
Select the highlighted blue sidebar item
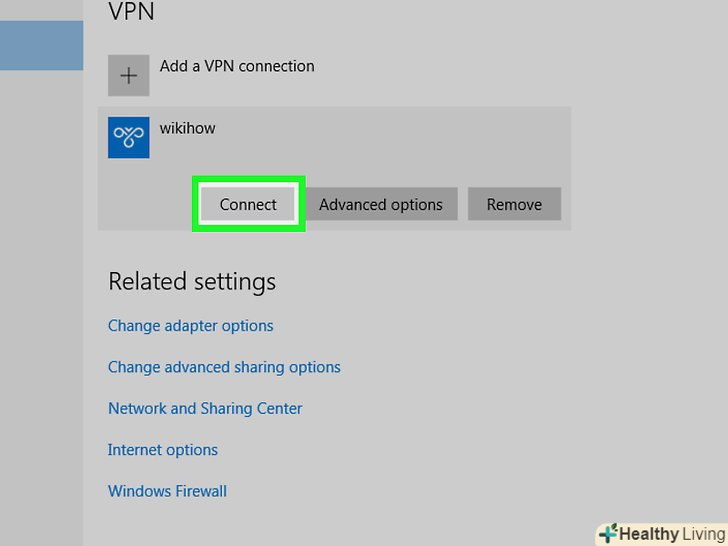[41, 45]
